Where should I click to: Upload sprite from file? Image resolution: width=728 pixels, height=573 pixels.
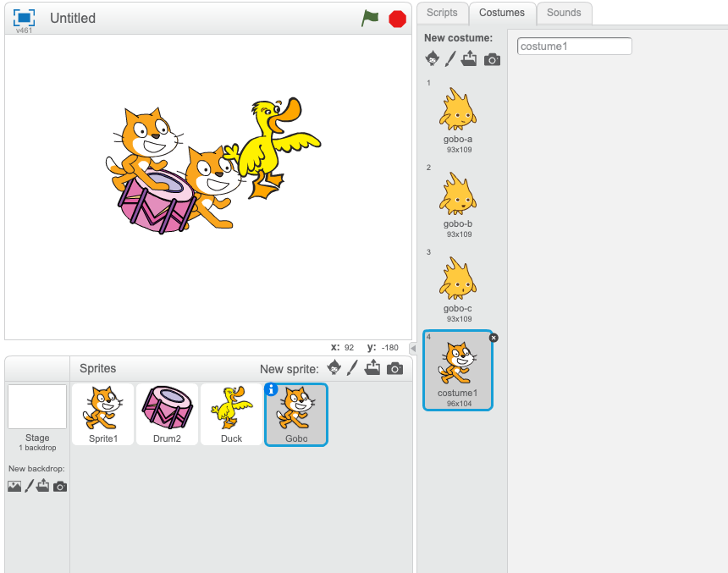(x=372, y=368)
